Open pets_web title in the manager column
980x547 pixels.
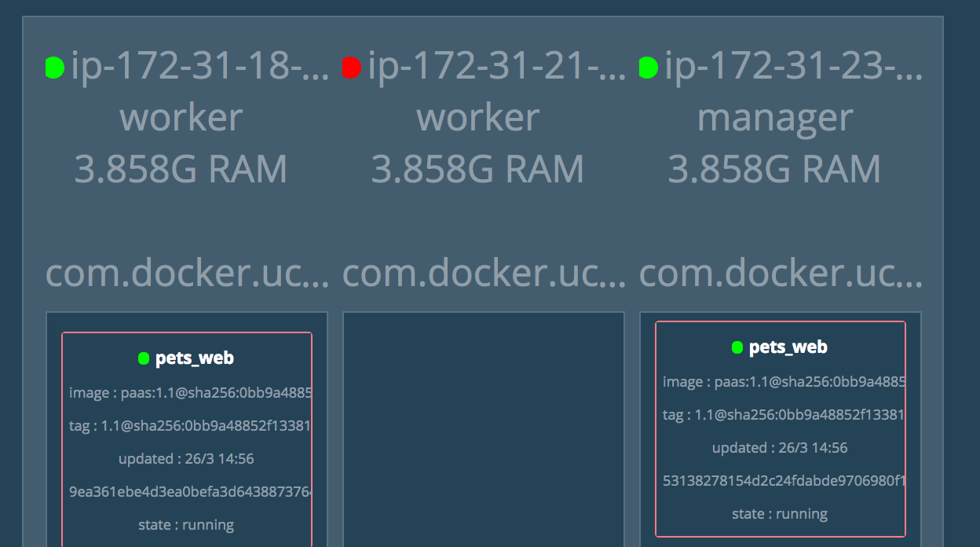coord(788,347)
